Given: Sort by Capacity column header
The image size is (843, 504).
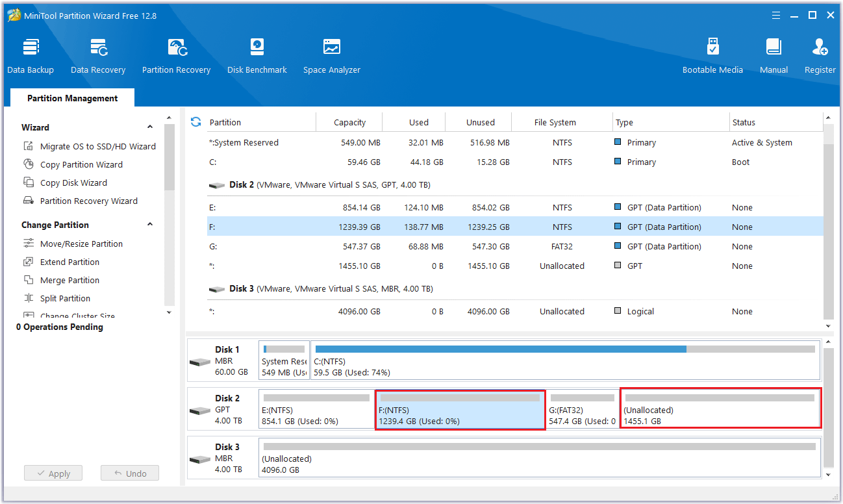Looking at the screenshot, I should click(x=349, y=122).
